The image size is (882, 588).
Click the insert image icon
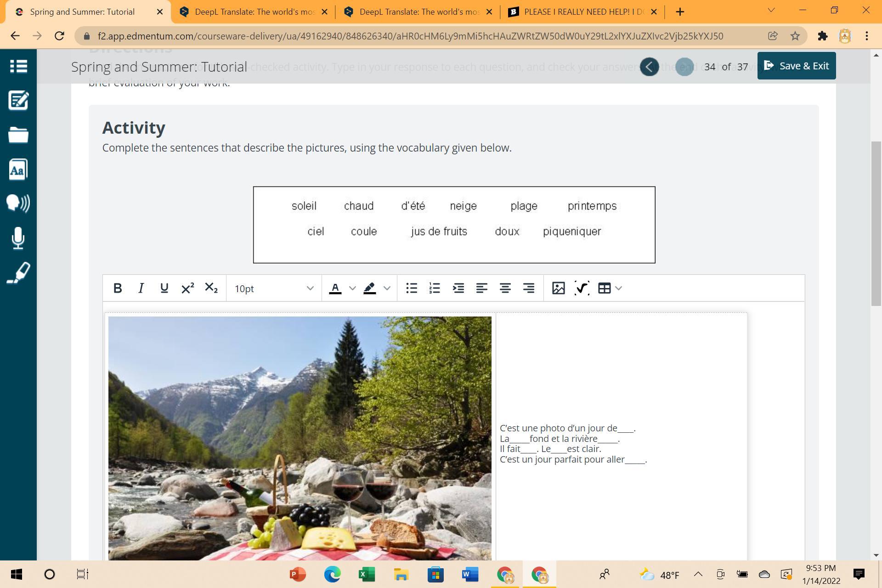point(558,288)
